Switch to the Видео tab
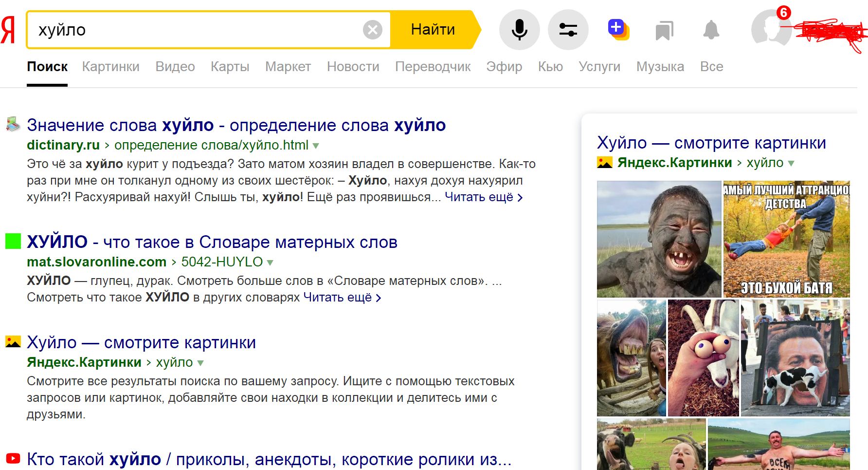 click(x=175, y=67)
